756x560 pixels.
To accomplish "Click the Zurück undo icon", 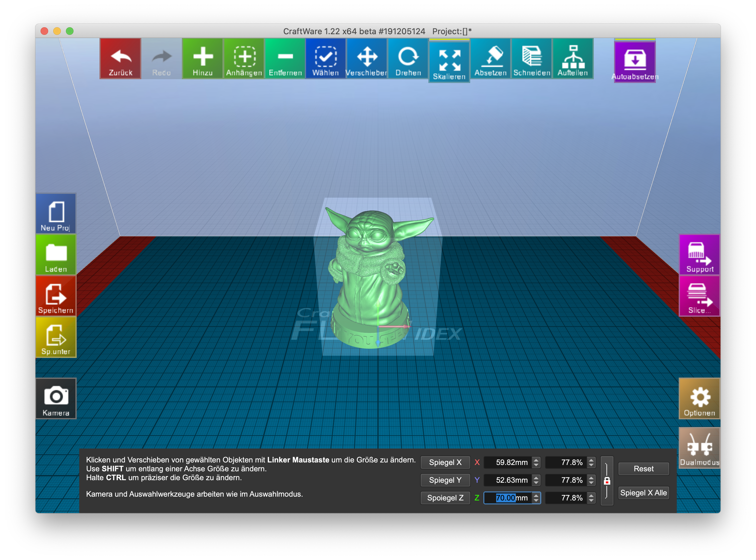I will click(120, 58).
